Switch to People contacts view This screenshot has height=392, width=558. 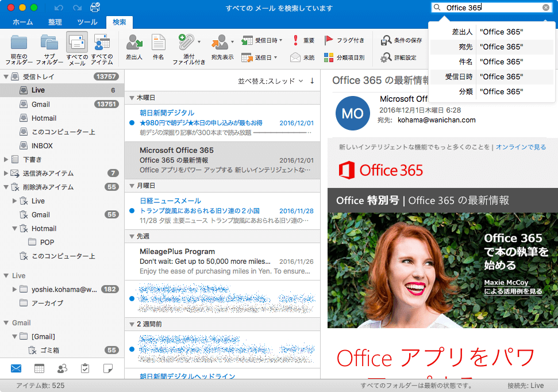[62, 368]
